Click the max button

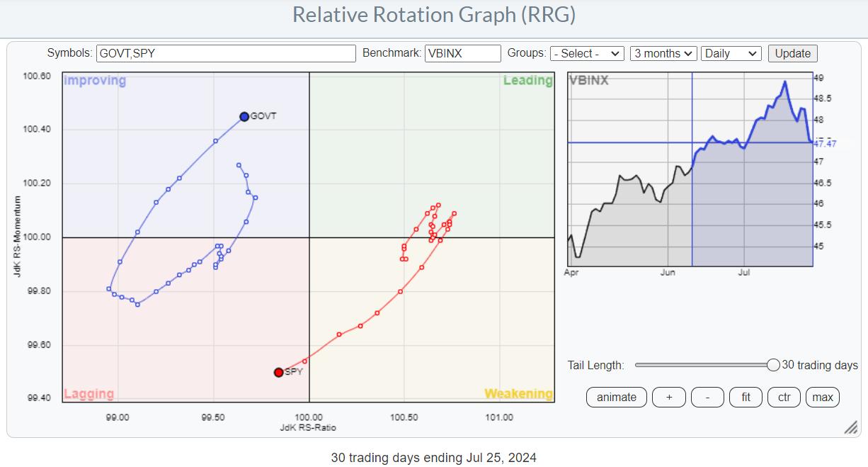click(x=822, y=398)
